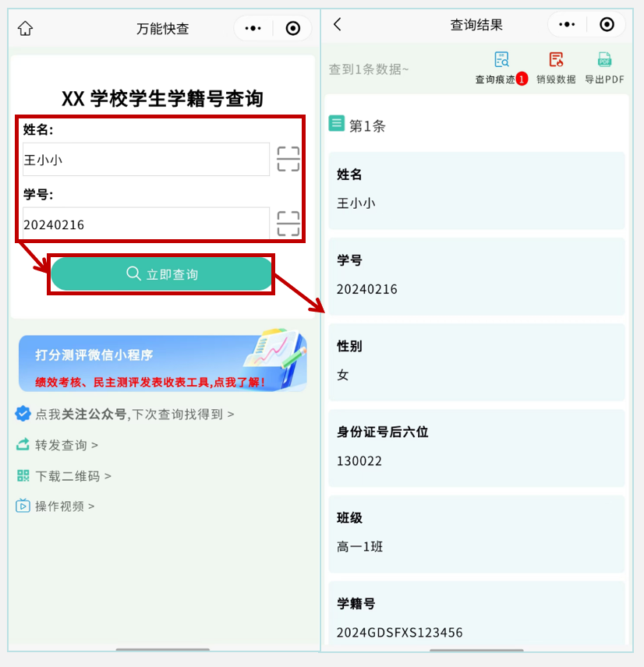Tap the circular close target in 万能快查 header
Screen dimensions: 644x667
293,29
